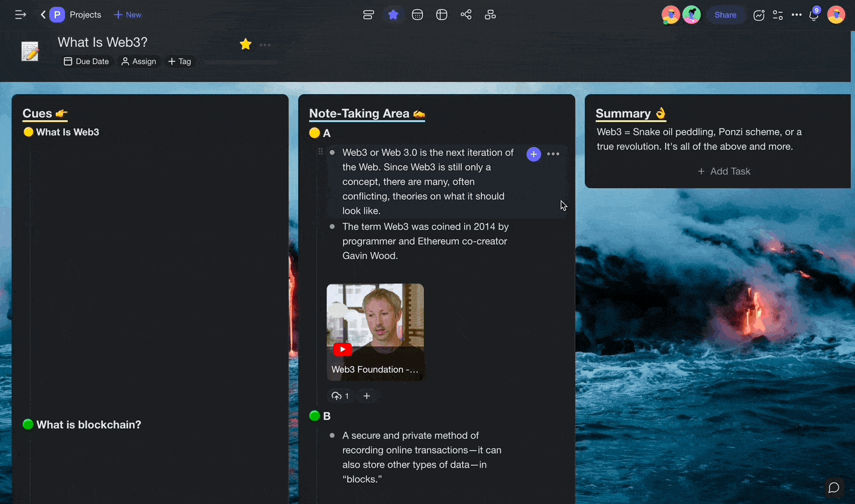Viewport: 855px width, 504px height.
Task: Open the three-dot menu beside the title
Action: pyautogui.click(x=265, y=45)
